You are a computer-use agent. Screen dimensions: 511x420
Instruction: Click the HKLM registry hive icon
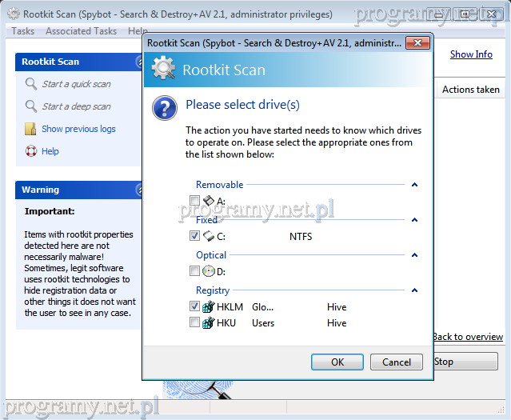(x=209, y=306)
